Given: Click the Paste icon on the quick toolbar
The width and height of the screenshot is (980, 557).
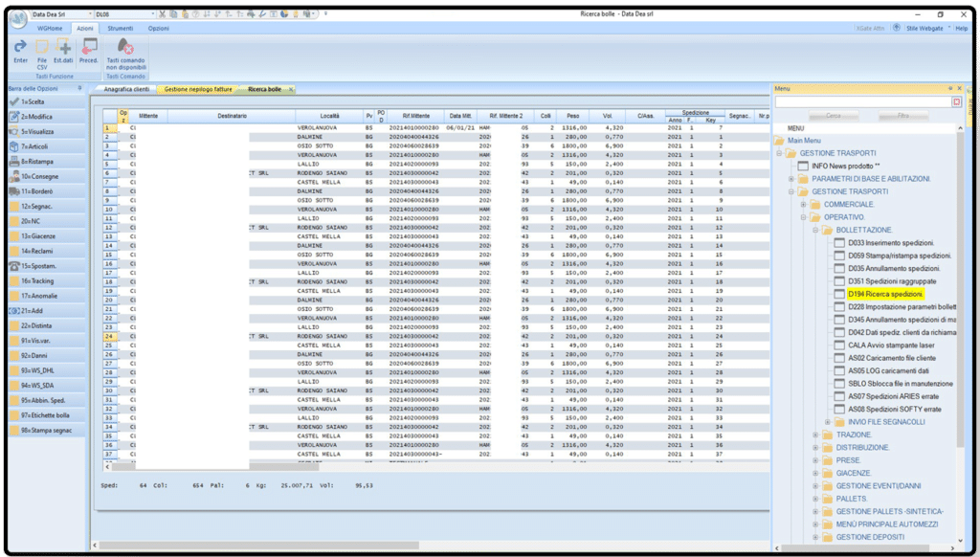Looking at the screenshot, I should tap(186, 13).
